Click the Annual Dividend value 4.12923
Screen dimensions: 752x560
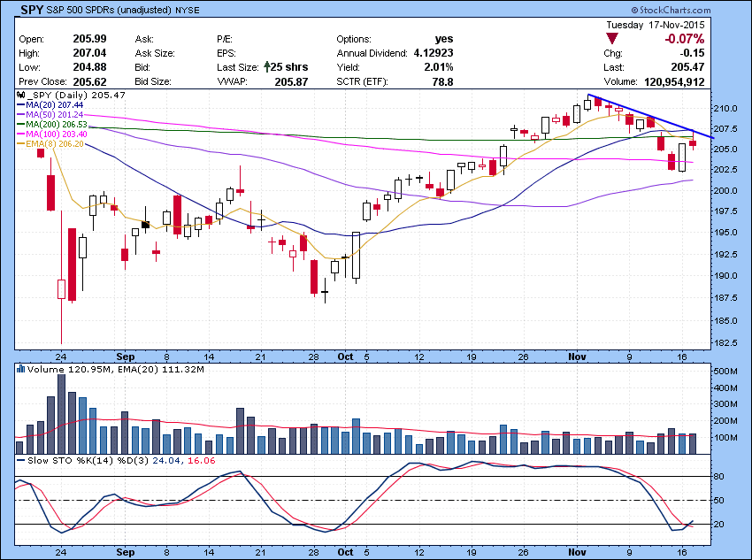click(x=434, y=53)
